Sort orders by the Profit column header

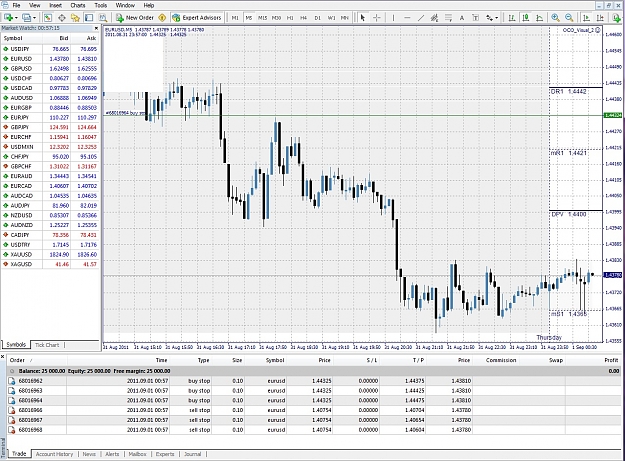click(611, 360)
